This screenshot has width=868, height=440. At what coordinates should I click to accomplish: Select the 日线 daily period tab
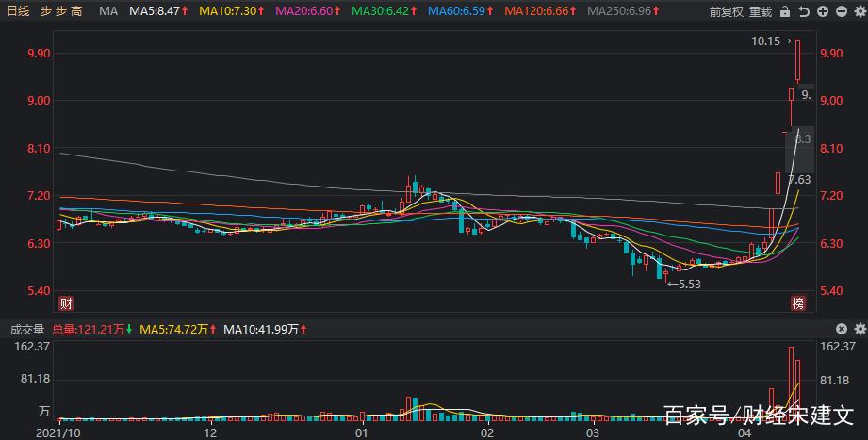point(18,12)
